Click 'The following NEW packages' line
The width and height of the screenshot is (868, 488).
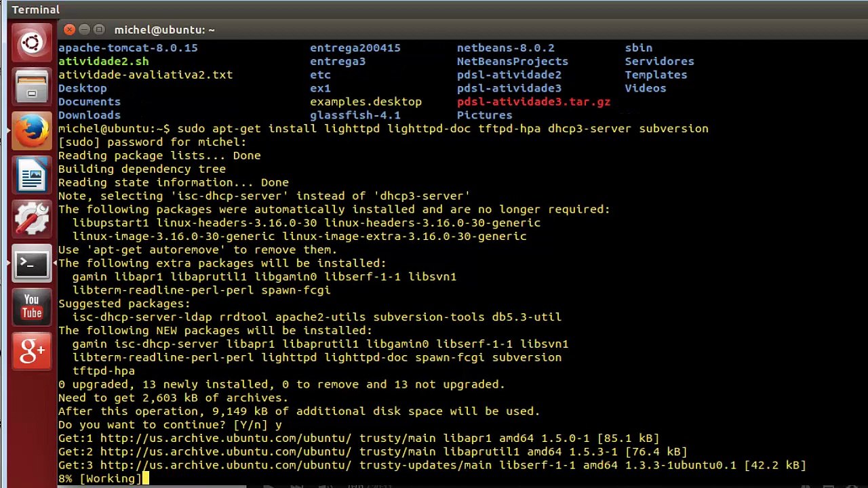(x=215, y=331)
